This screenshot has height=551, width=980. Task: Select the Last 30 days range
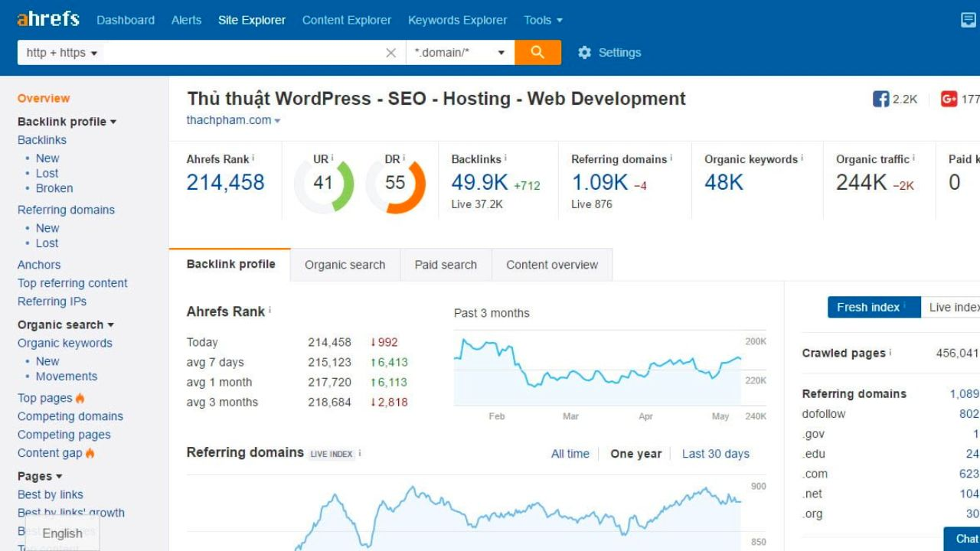coord(716,454)
